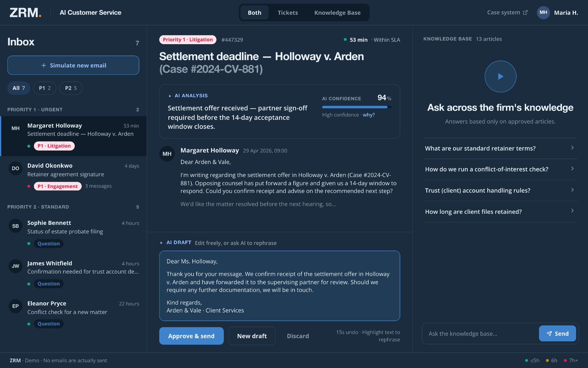Expand 'How long are client files retained?' chevron
This screenshot has width=588, height=368.
coord(572,211)
